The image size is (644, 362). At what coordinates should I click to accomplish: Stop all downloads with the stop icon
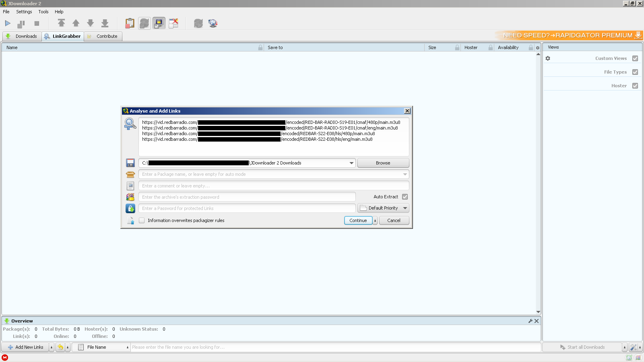point(37,23)
